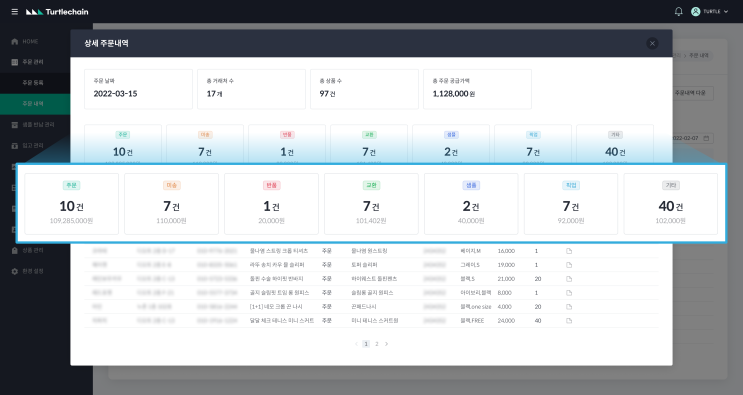
Task: Click the TURTLE user avatar icon
Action: pos(695,11)
